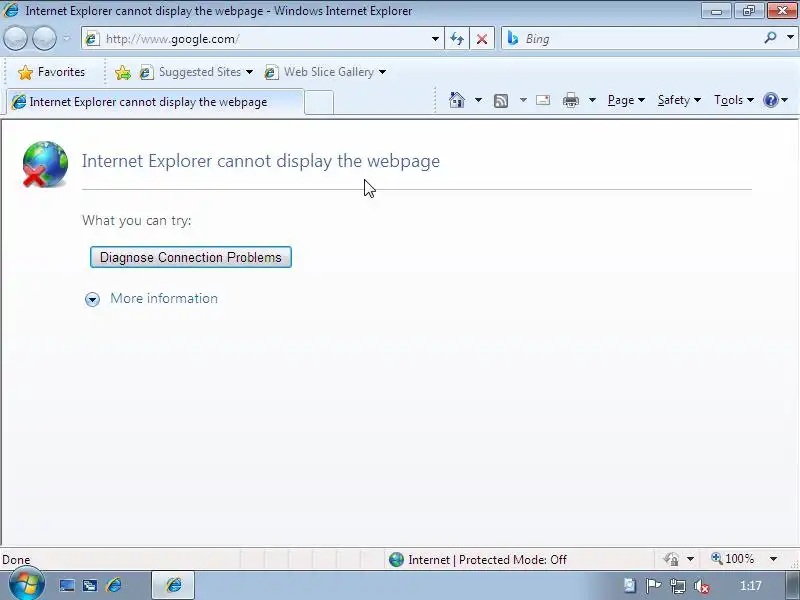Expand the Print options dropdown arrow

point(592,100)
